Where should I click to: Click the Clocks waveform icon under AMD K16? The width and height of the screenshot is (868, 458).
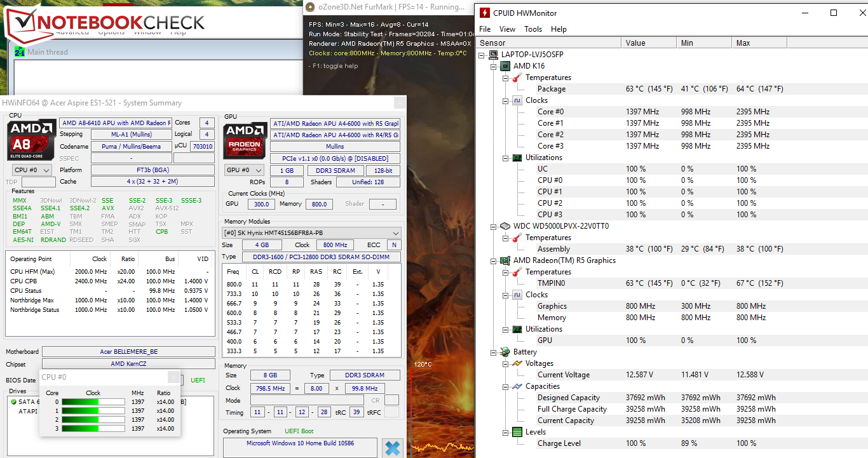pyautogui.click(x=517, y=100)
